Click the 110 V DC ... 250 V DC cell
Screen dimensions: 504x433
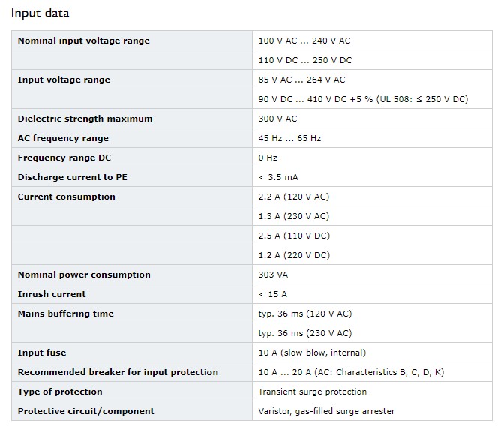(x=372, y=60)
